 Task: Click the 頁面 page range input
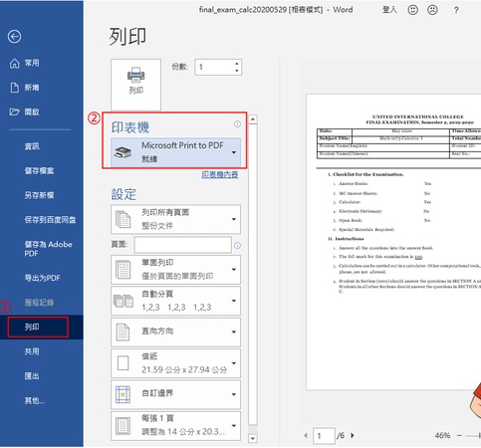pos(183,245)
